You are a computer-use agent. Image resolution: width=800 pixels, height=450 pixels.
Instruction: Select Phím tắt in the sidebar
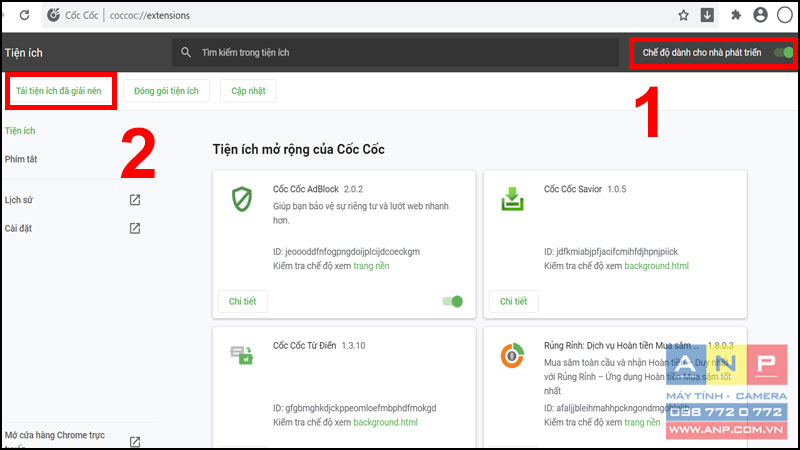point(21,159)
